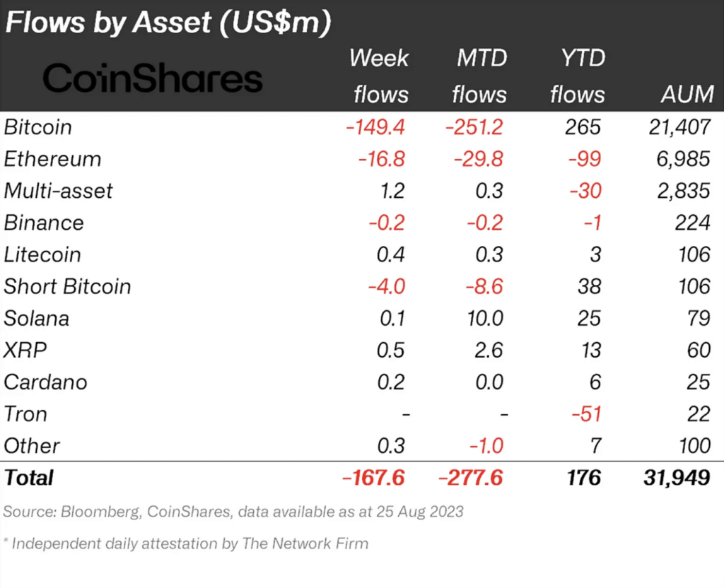The image size is (724, 588).
Task: Select Solana's MTD flows value 10.0
Action: (486, 318)
